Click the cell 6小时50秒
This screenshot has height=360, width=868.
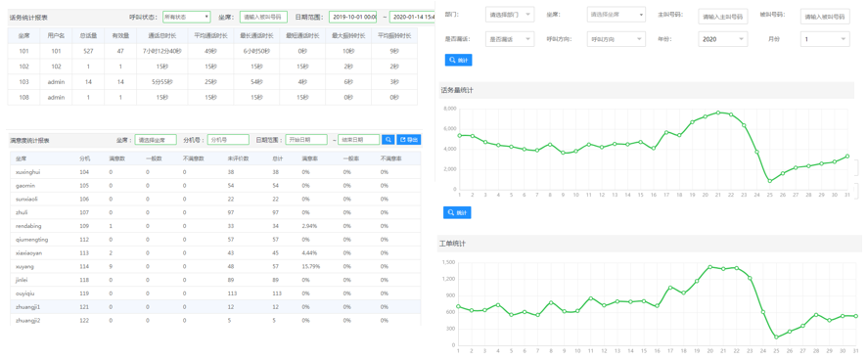coord(256,51)
